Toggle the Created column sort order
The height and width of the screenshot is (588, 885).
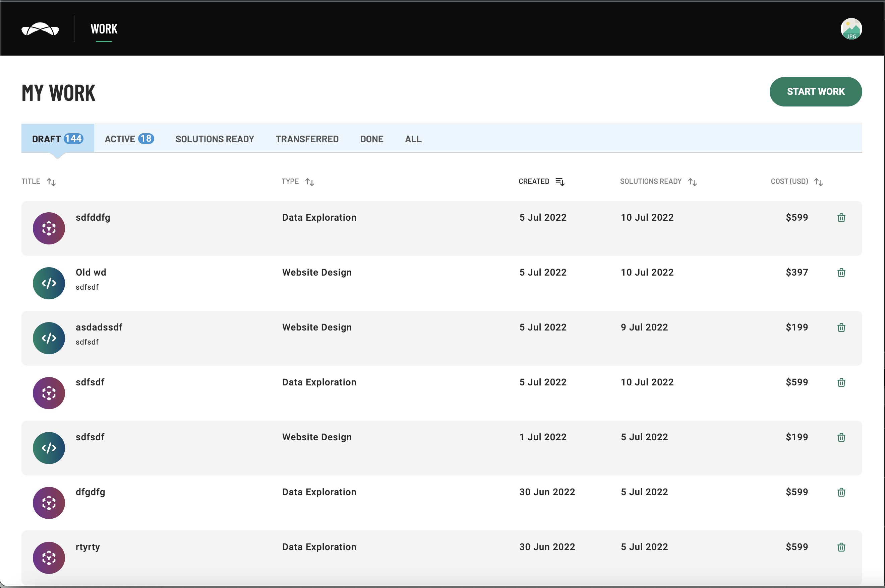560,182
